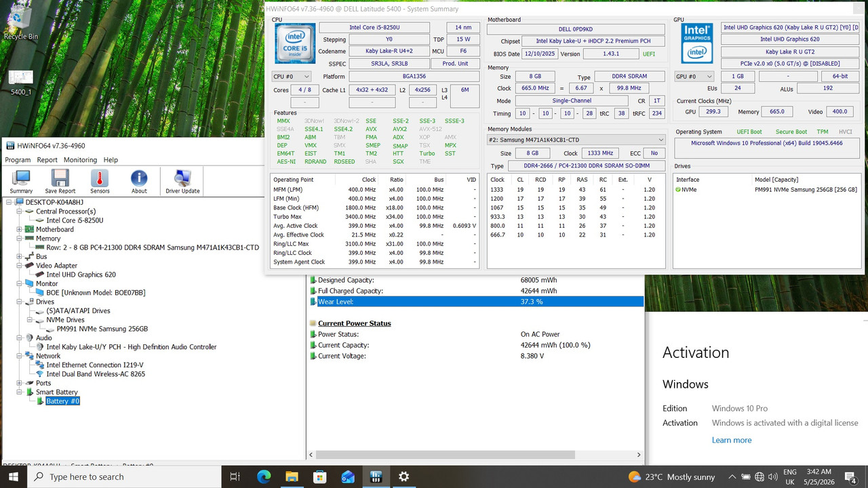Expand the Ports node in the tree
The image size is (868, 488).
[20, 383]
